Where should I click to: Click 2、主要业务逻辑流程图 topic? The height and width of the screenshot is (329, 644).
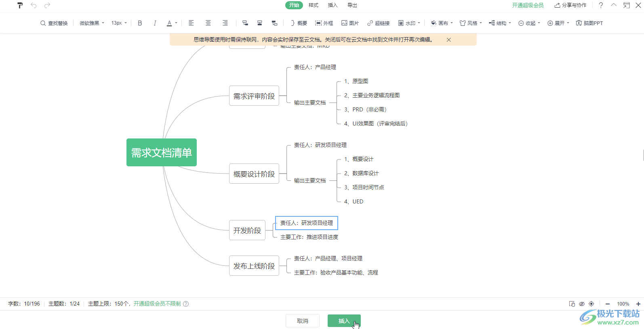[372, 95]
